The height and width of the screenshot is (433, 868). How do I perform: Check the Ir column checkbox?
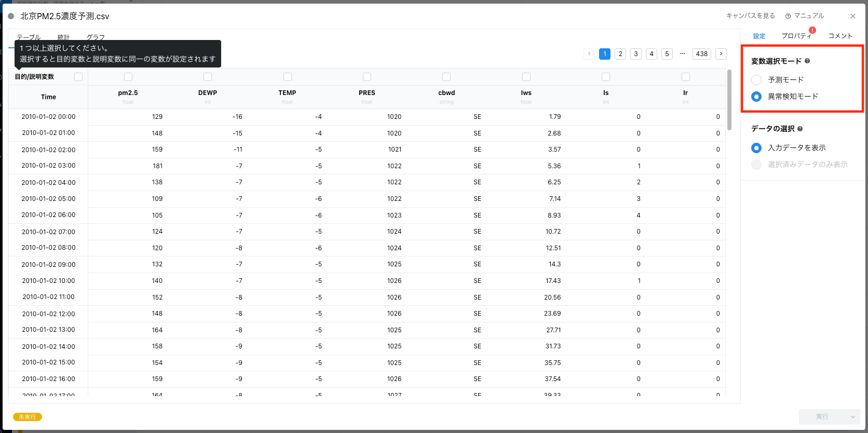[686, 77]
